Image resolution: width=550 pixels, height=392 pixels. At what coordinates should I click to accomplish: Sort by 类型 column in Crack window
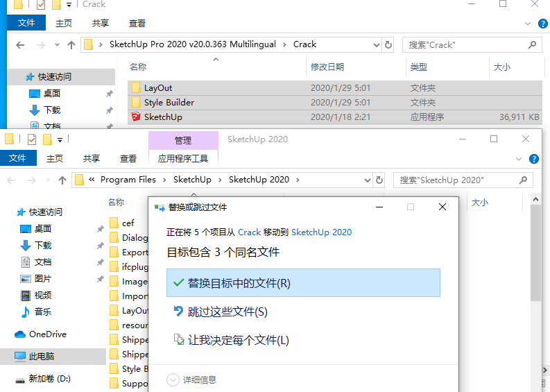pos(419,67)
